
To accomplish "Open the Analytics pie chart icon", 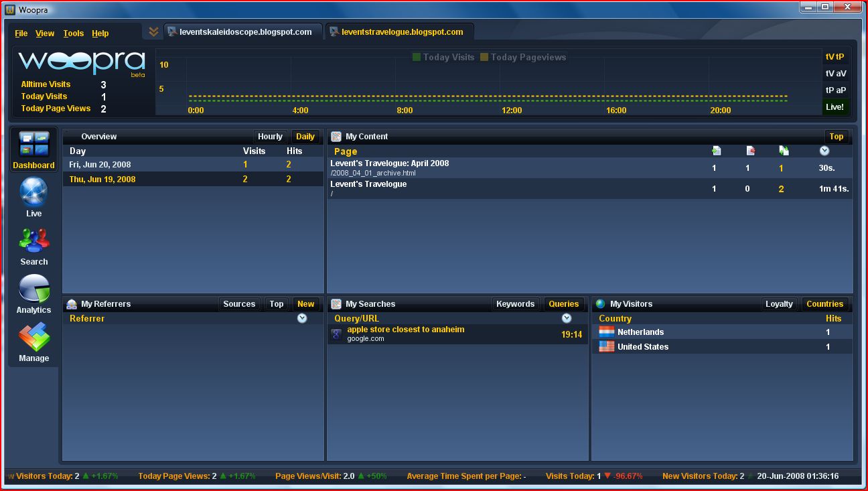I will 33,288.
